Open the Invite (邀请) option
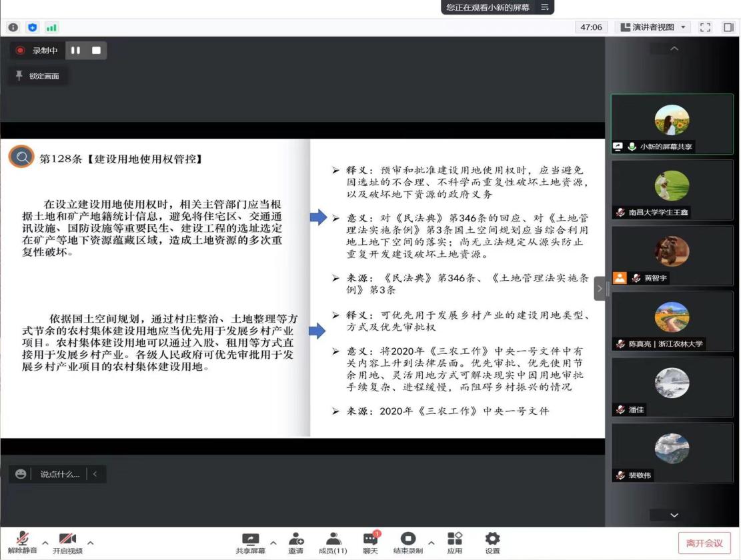This screenshot has height=560, width=741. [x=295, y=543]
